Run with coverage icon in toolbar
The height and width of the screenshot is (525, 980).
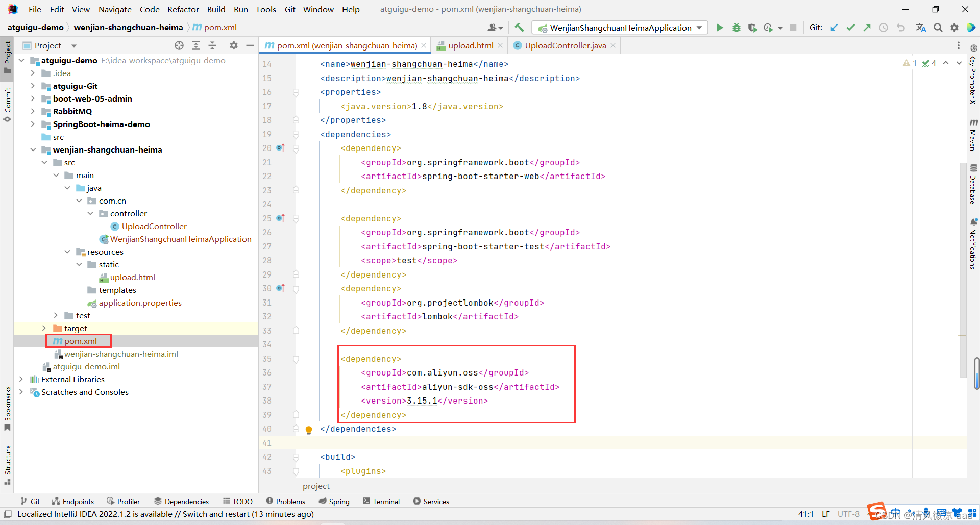(752, 28)
